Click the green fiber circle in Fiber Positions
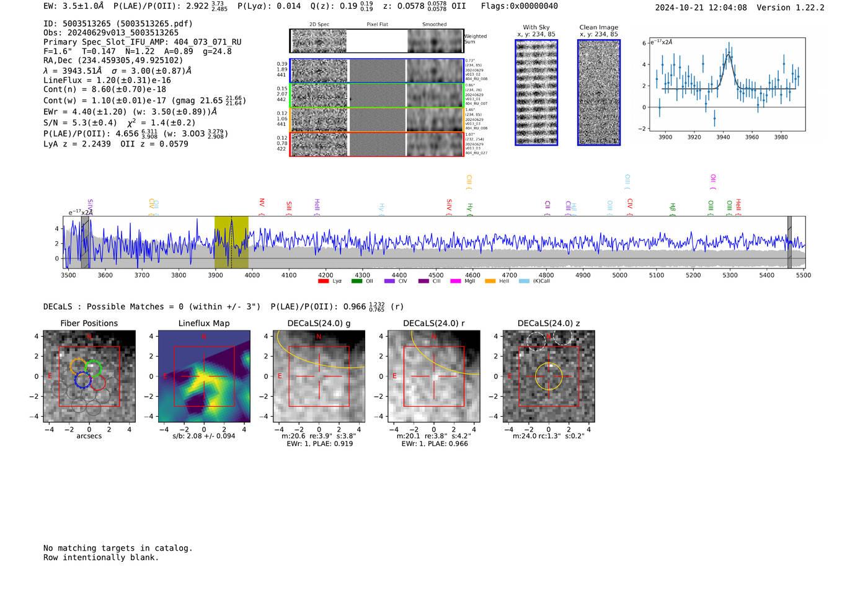868x591 pixels. [x=93, y=368]
